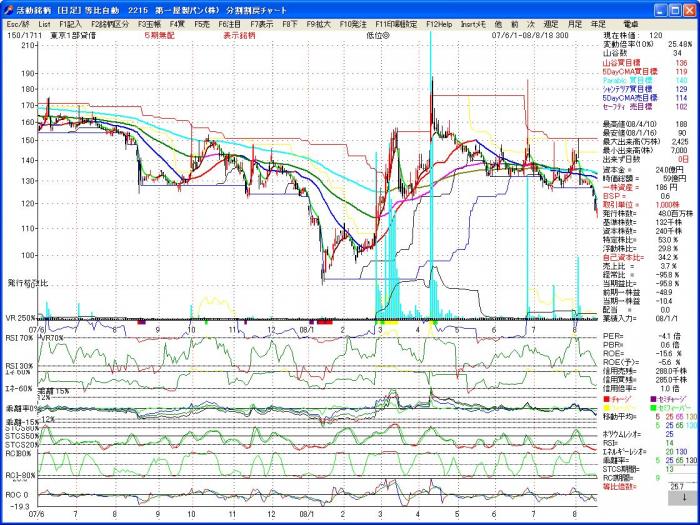The height and width of the screenshot is (525, 700).
Task: Go to next stock with 次
Action: pyautogui.click(x=531, y=24)
